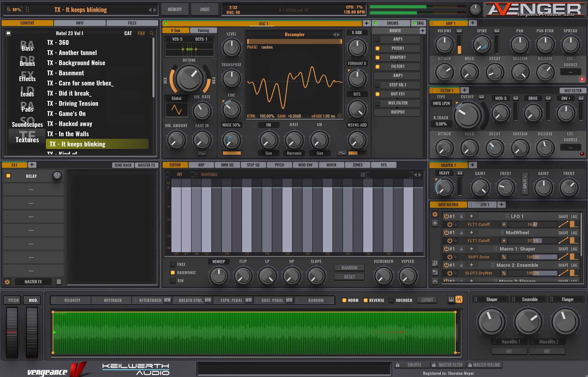Open the HEAVY shaper type dropdown
588x377 pixels.
444,173
